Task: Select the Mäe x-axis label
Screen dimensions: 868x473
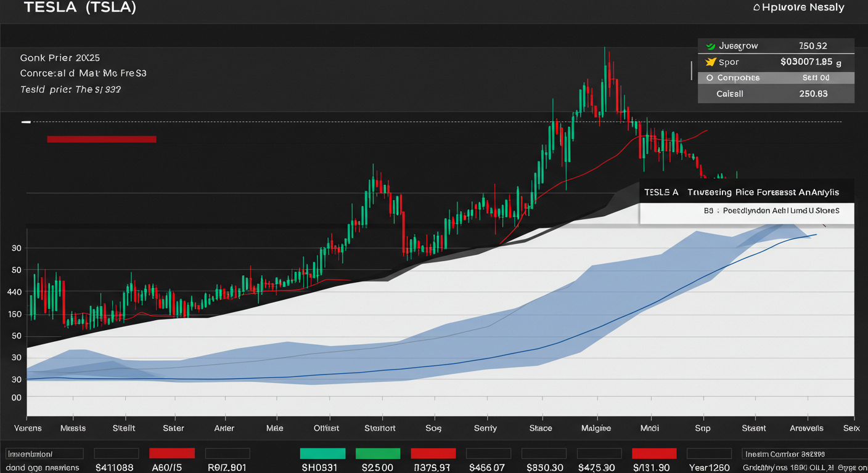Action: [x=274, y=428]
